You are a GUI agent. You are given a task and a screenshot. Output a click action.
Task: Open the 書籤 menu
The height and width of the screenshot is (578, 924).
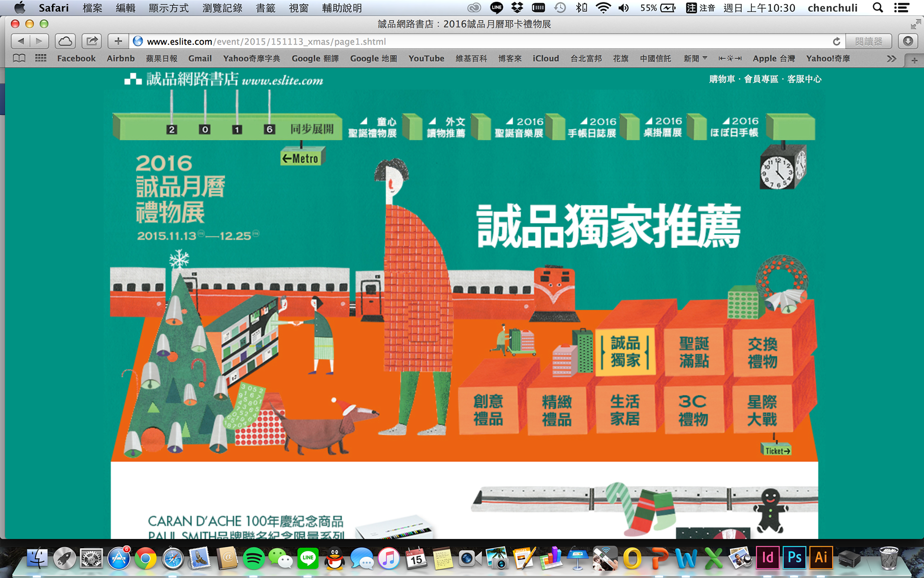(x=265, y=8)
